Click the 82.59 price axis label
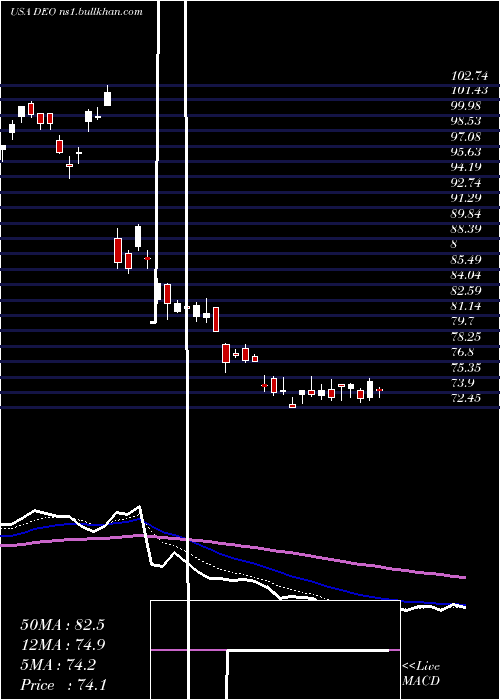500x700 pixels. [467, 291]
